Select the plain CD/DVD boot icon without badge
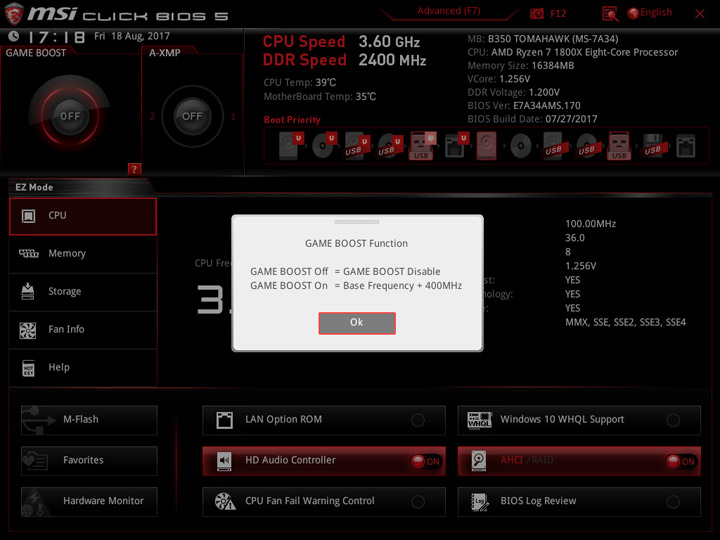The height and width of the screenshot is (540, 720). click(x=520, y=146)
